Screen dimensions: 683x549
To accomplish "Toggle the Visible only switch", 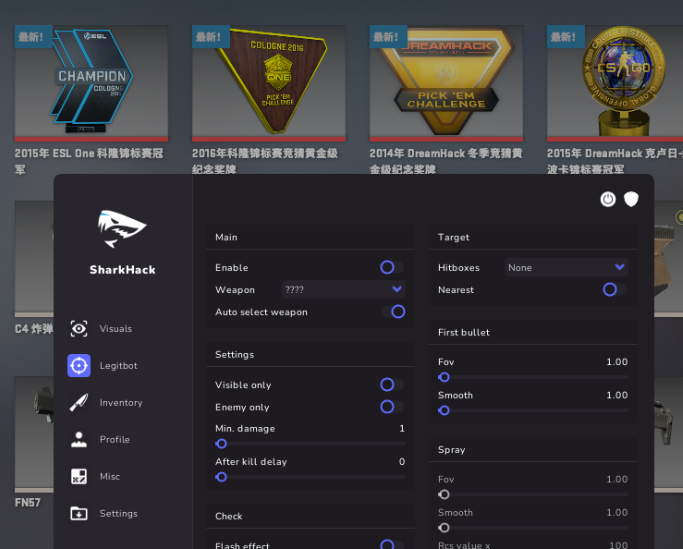I will 392,384.
